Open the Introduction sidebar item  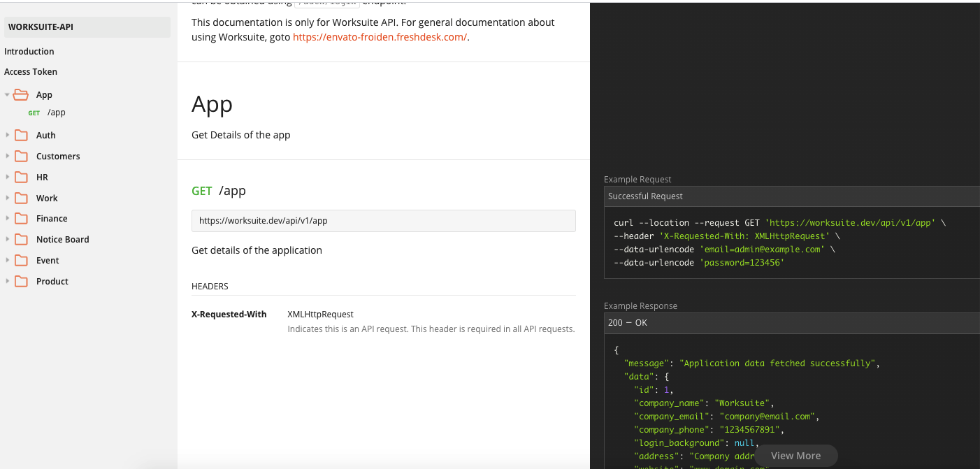[x=29, y=52]
